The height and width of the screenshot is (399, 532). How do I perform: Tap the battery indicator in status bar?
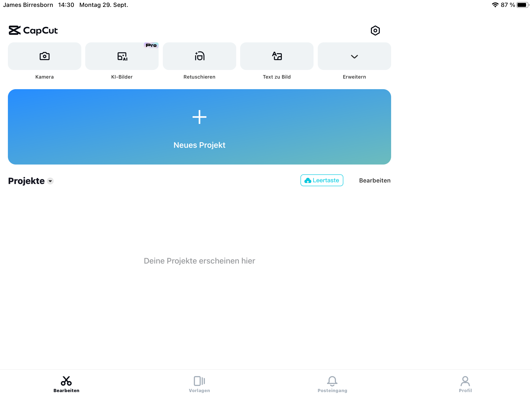[x=522, y=5]
